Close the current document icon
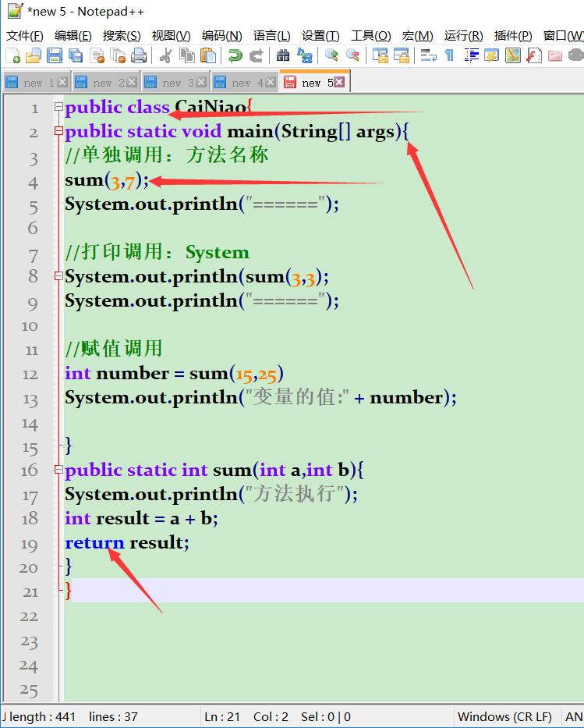 tap(97, 55)
